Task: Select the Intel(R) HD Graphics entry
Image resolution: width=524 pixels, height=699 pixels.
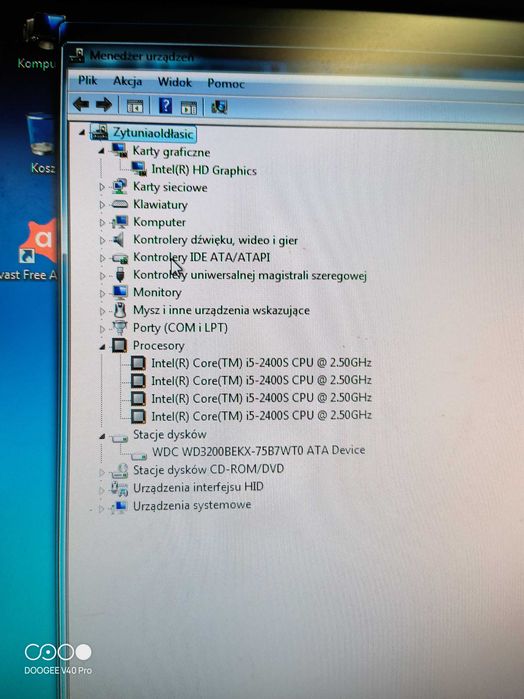Action: coord(204,170)
